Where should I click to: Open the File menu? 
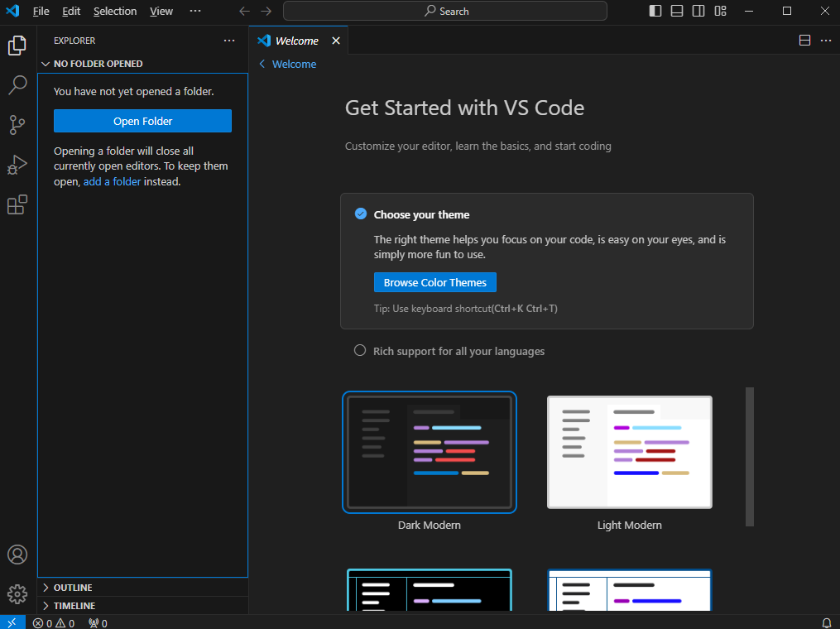click(41, 11)
